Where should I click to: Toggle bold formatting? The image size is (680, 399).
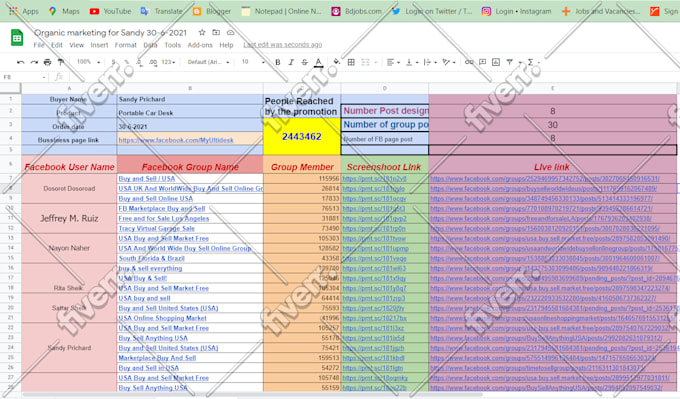278,62
